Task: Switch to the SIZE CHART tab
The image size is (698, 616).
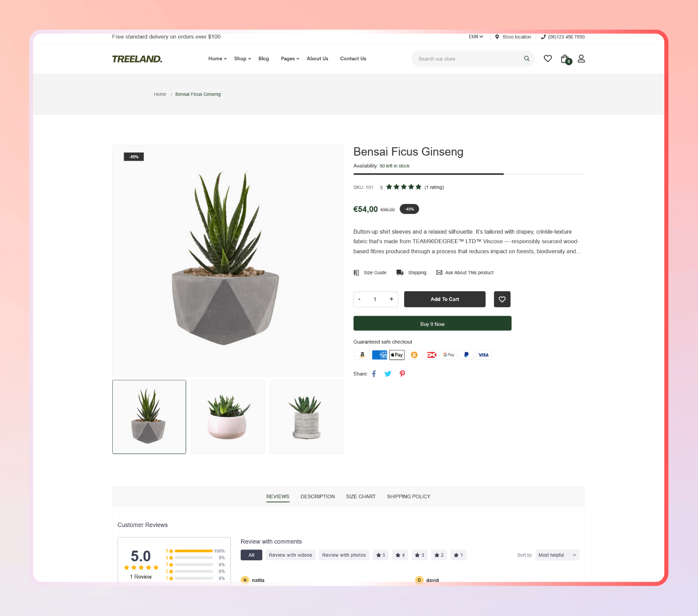Action: [x=361, y=496]
